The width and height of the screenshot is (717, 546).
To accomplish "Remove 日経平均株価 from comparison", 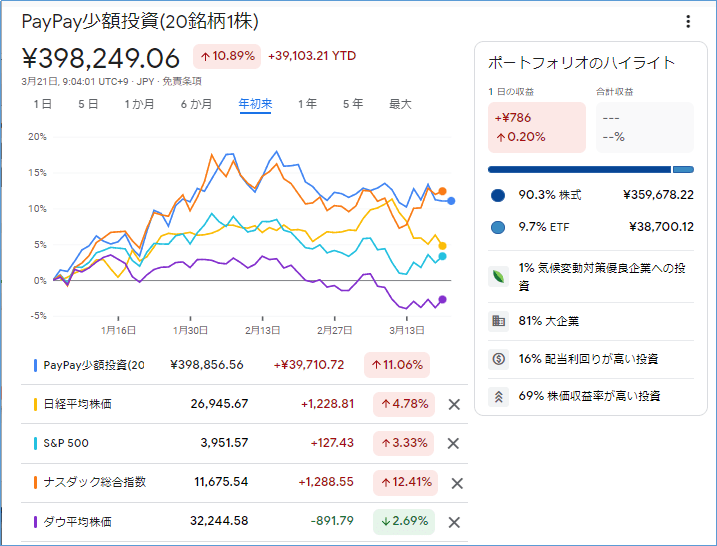I will 454,404.
